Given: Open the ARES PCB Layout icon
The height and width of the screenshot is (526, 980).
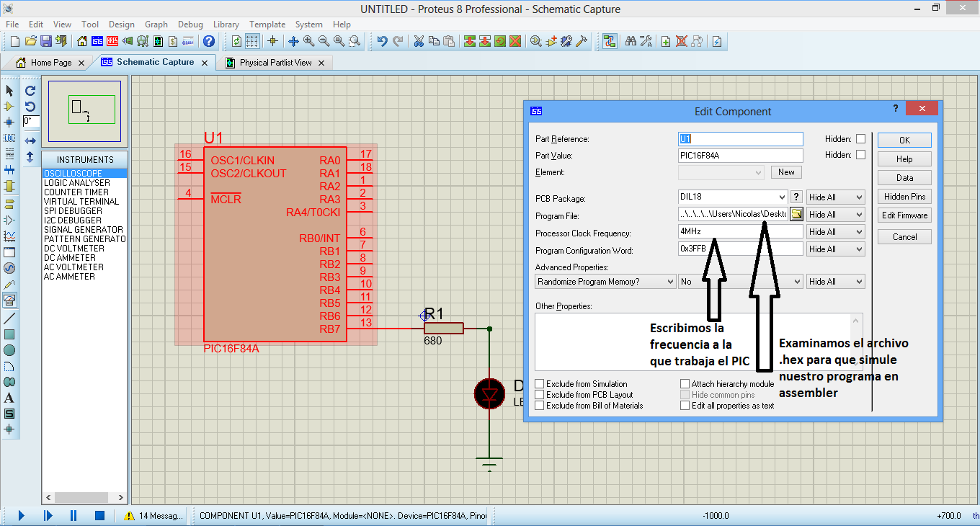Looking at the screenshot, I should (112, 41).
